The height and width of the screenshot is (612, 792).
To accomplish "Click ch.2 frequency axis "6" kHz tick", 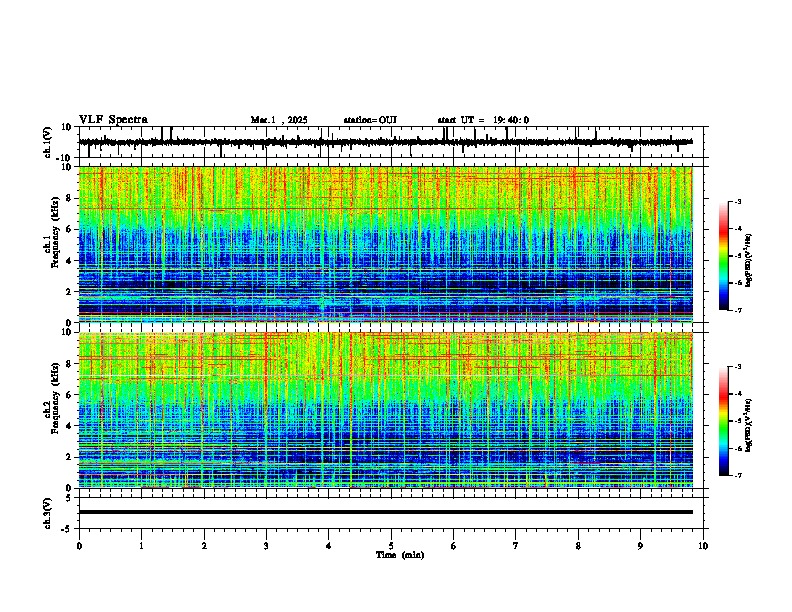I will [x=69, y=395].
